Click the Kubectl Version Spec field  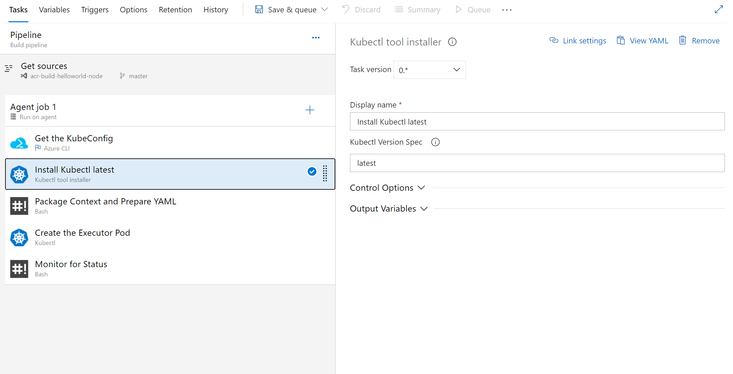coord(537,163)
